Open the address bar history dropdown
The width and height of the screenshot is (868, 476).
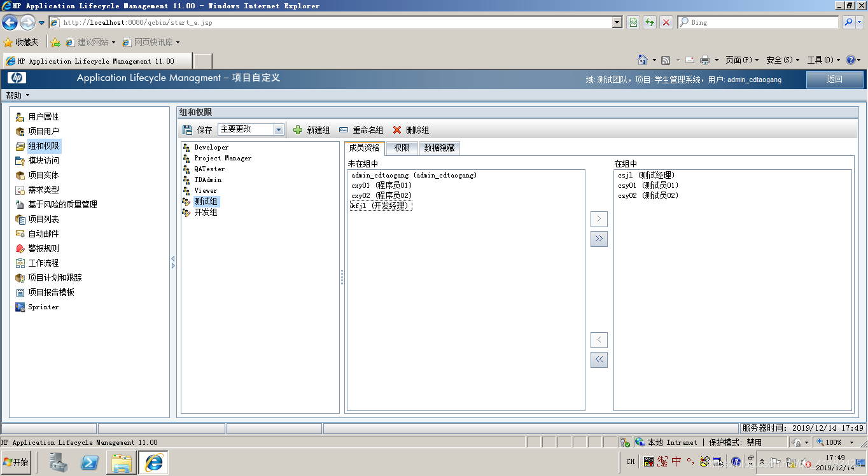[617, 22]
